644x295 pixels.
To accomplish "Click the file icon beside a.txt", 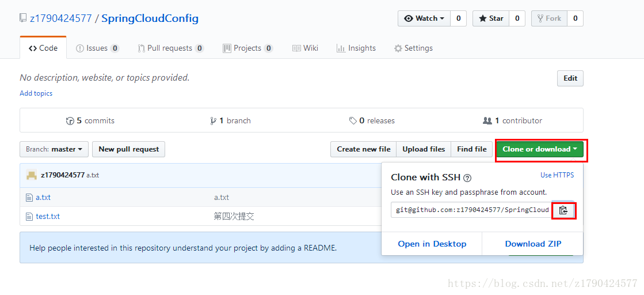I will pyautogui.click(x=29, y=198).
